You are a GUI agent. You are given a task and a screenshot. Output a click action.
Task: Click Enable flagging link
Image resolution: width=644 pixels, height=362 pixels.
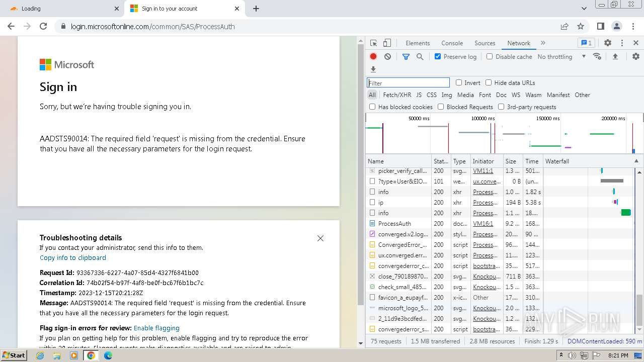(156, 328)
